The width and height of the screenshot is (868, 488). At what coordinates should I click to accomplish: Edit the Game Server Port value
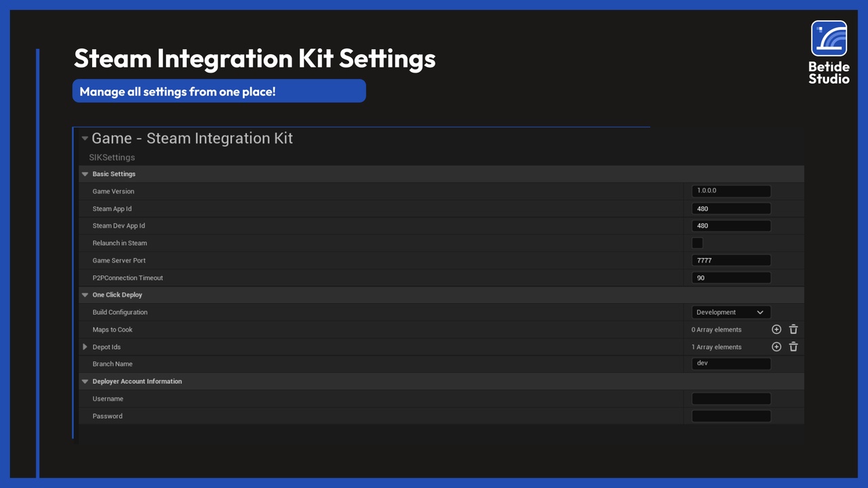point(730,260)
